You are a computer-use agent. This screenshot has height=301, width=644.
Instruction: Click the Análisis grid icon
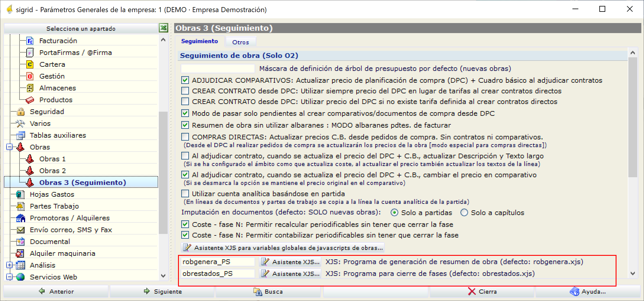click(20, 265)
